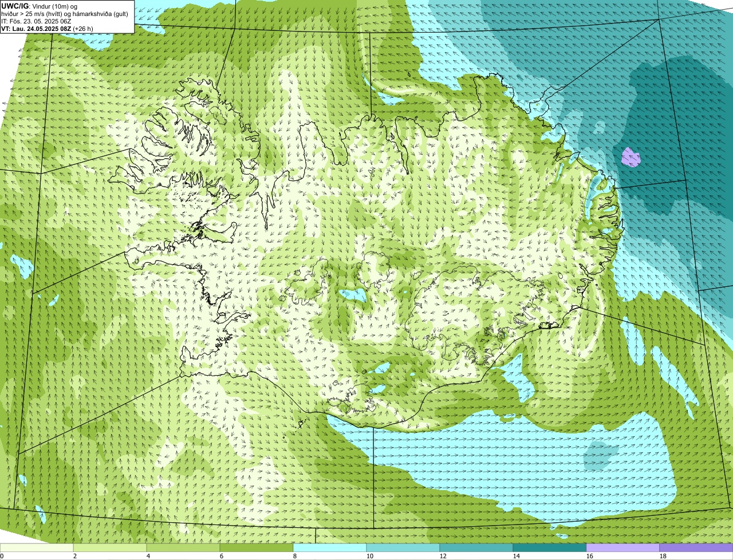Click the cyan 10–12 legend swatch
This screenshot has width=733, height=560.
403,548
